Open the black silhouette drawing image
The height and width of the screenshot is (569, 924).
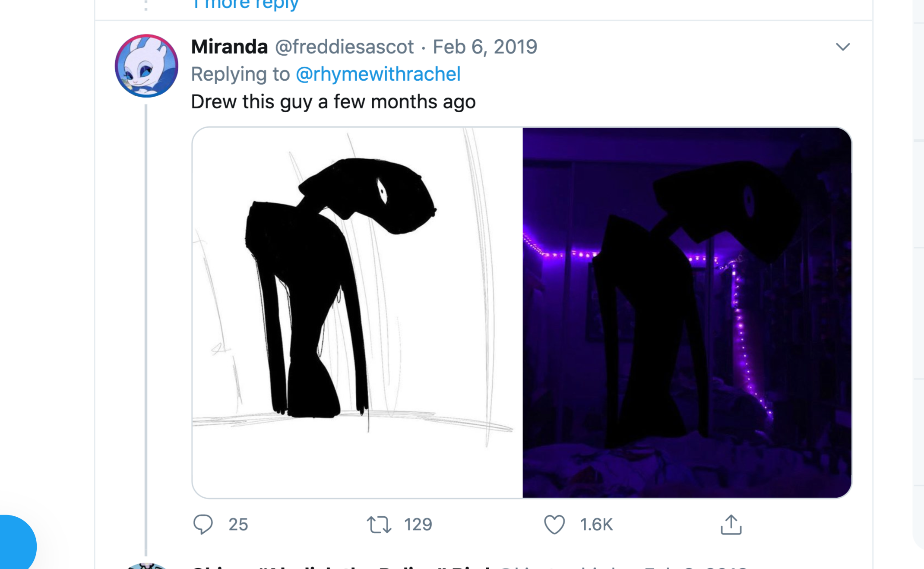pyautogui.click(x=357, y=313)
